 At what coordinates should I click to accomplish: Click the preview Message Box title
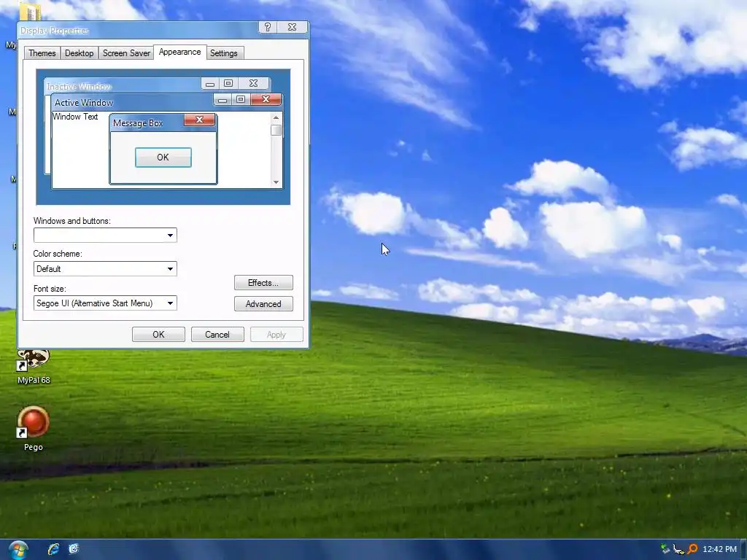pyautogui.click(x=138, y=123)
